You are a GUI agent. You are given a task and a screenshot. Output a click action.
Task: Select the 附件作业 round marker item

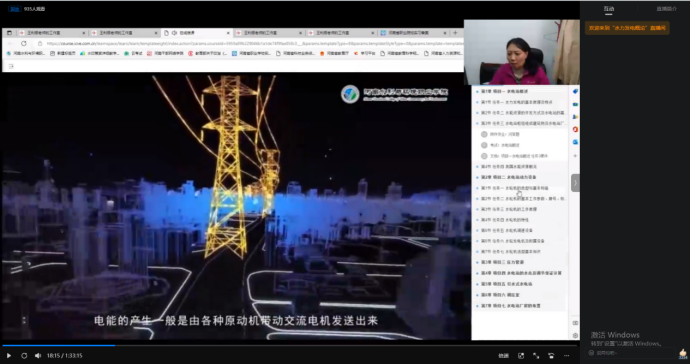point(484,134)
